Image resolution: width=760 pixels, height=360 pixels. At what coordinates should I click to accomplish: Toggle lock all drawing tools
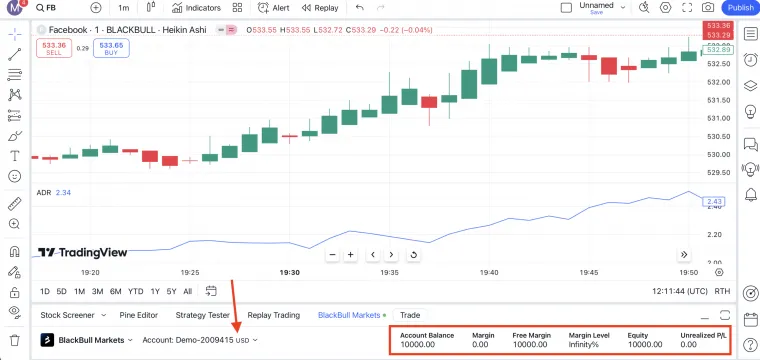pos(15,293)
